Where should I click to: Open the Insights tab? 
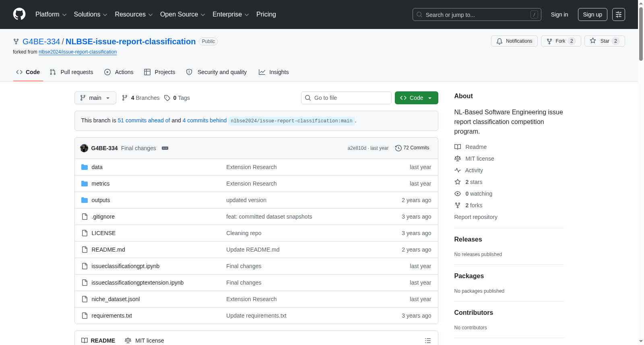[274, 72]
